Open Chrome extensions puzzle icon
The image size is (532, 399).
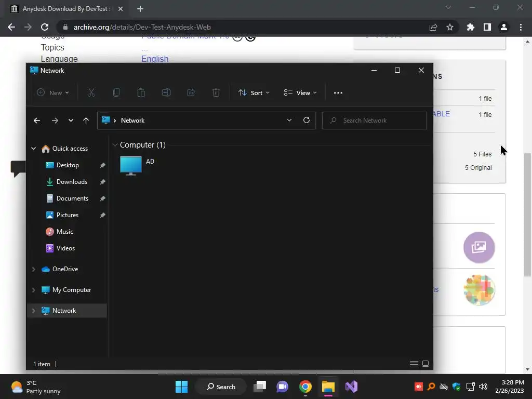471,27
